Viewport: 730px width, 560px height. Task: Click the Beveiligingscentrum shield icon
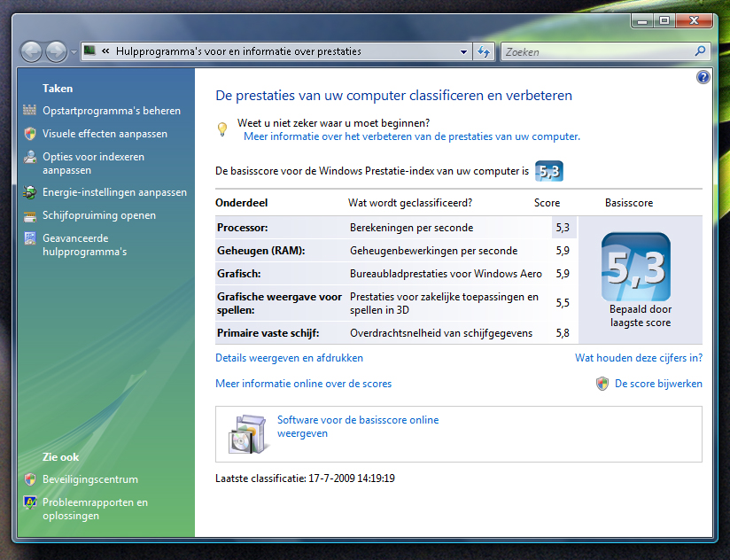pyautogui.click(x=30, y=479)
